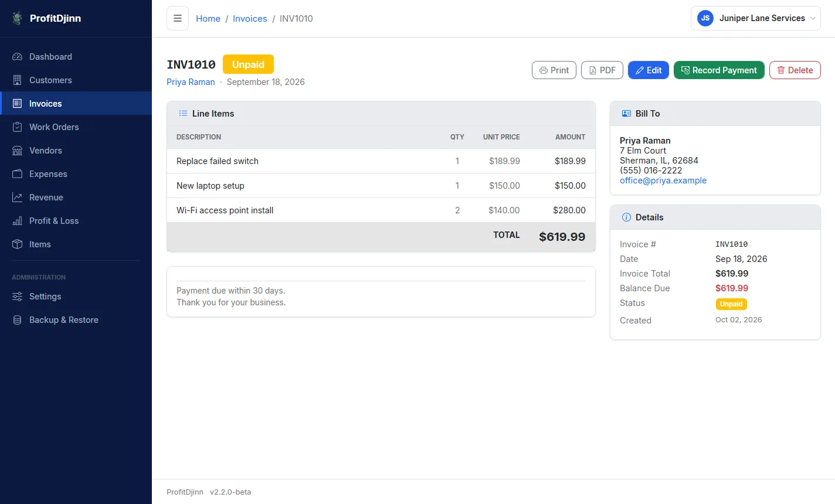
Task: Click the Dashboard gauge icon in sidebar
Action: tap(18, 57)
